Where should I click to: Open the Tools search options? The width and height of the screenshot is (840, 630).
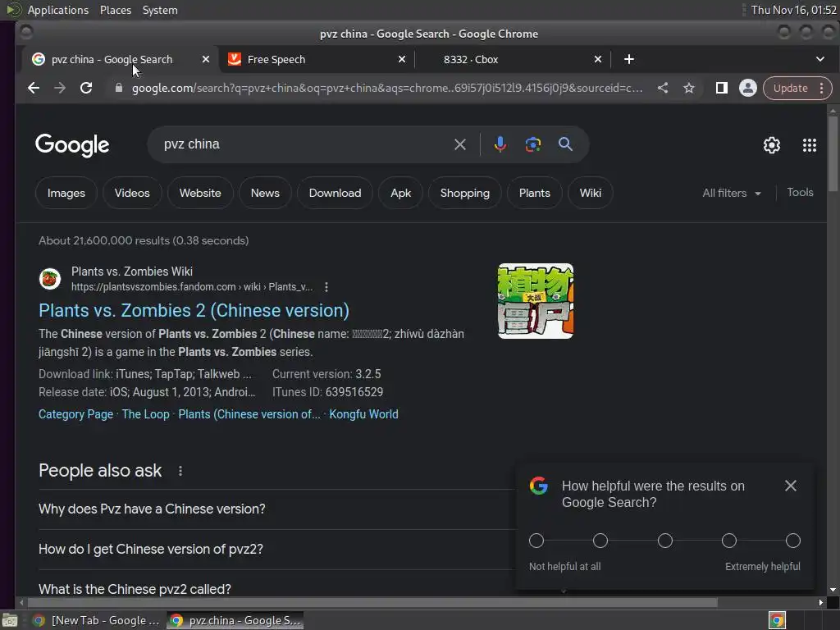[x=800, y=192]
